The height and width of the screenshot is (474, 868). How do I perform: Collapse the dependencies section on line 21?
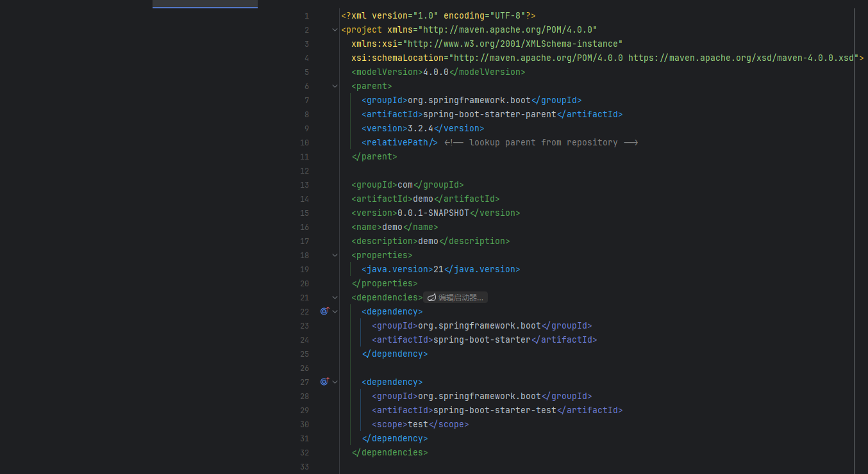coord(334,297)
